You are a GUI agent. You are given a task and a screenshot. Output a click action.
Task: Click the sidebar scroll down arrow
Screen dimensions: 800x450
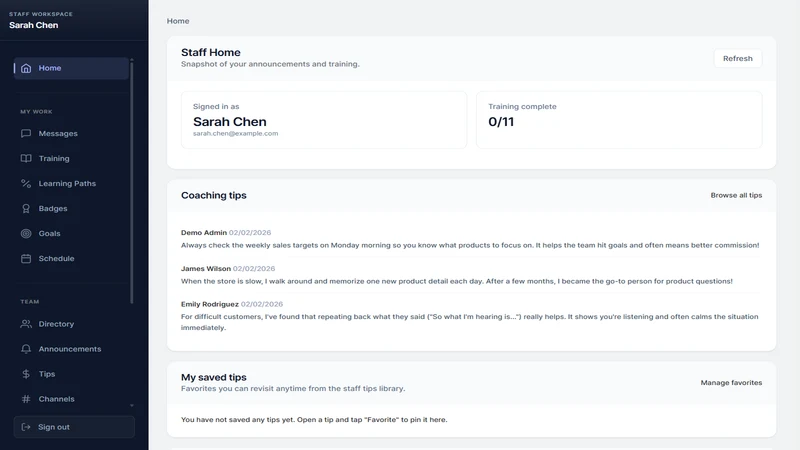click(x=132, y=406)
